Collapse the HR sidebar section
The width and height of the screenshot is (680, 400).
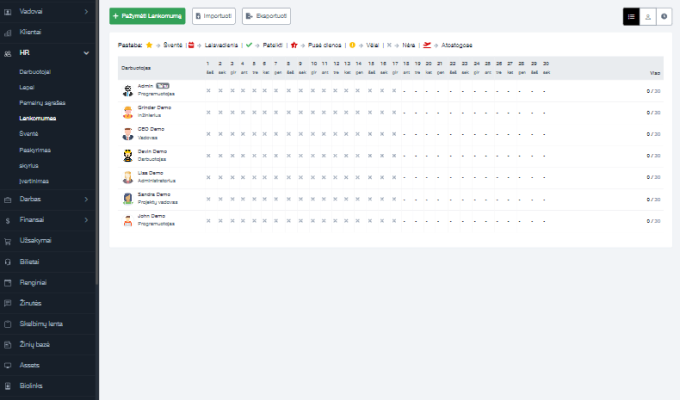click(x=87, y=52)
